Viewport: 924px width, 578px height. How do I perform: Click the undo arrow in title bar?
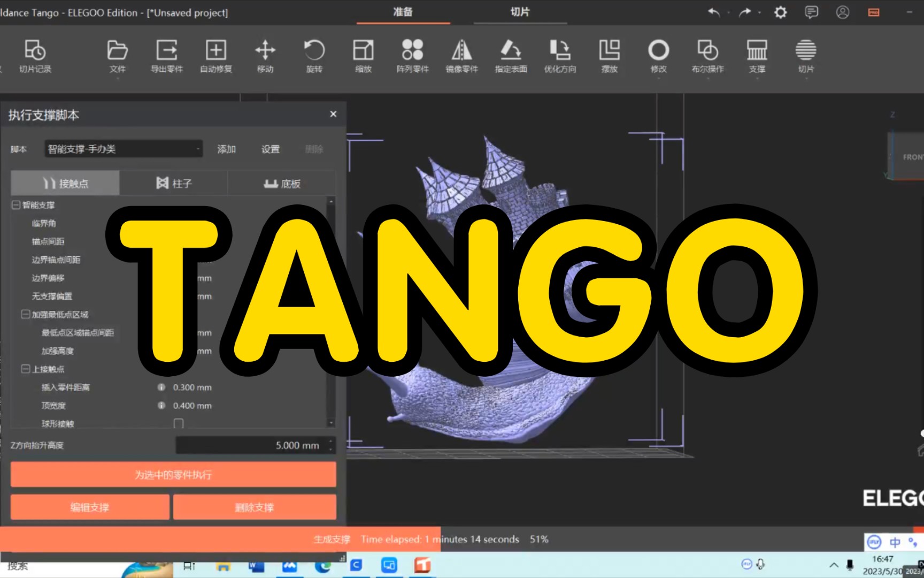(x=714, y=12)
